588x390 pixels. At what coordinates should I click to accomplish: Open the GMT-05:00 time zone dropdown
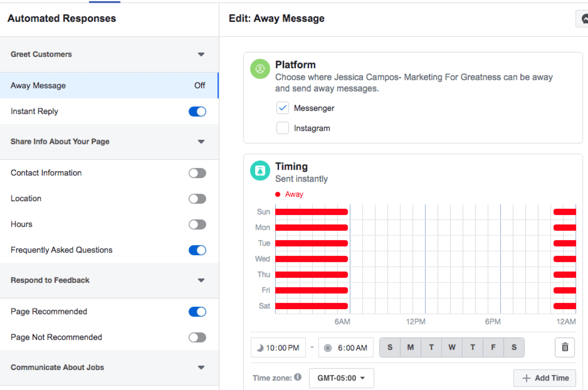[x=341, y=378]
